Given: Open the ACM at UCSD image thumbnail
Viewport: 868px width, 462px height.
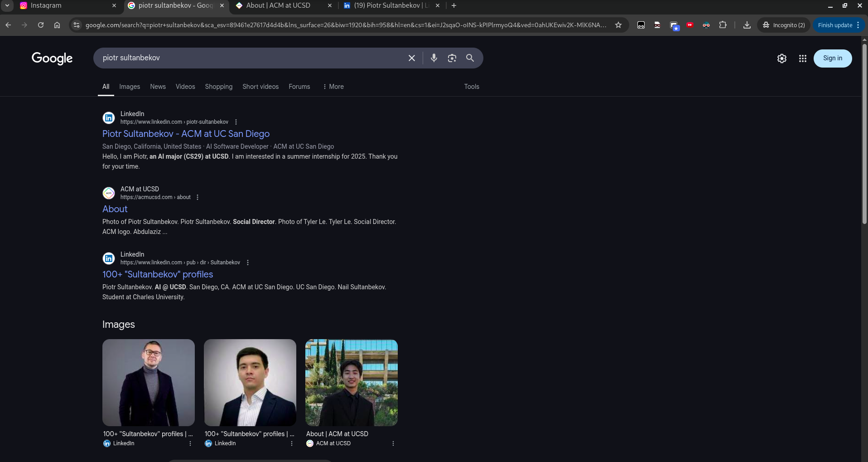Looking at the screenshot, I should coord(351,383).
